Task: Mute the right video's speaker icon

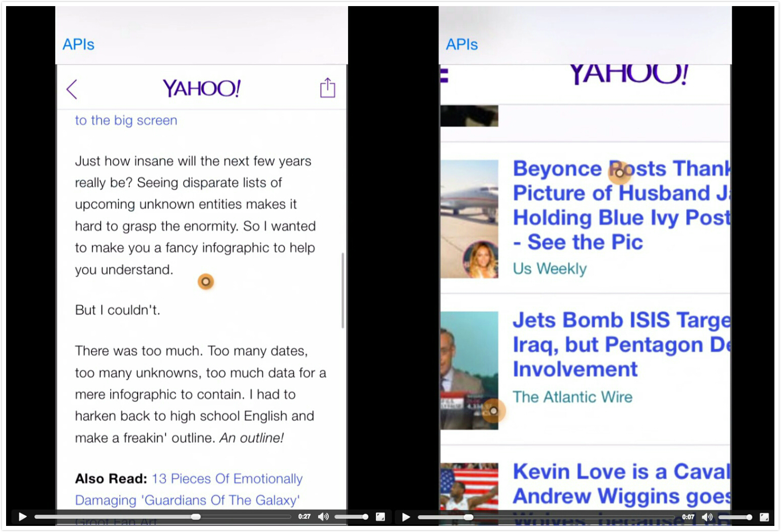Action: click(707, 517)
